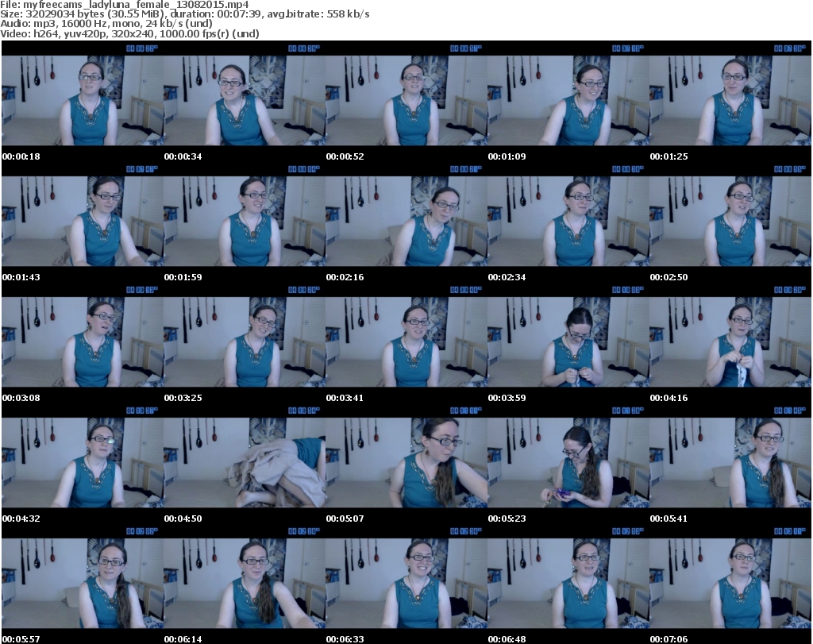
Task: Pick the 00:04:16 timestamp label
Action: [669, 398]
